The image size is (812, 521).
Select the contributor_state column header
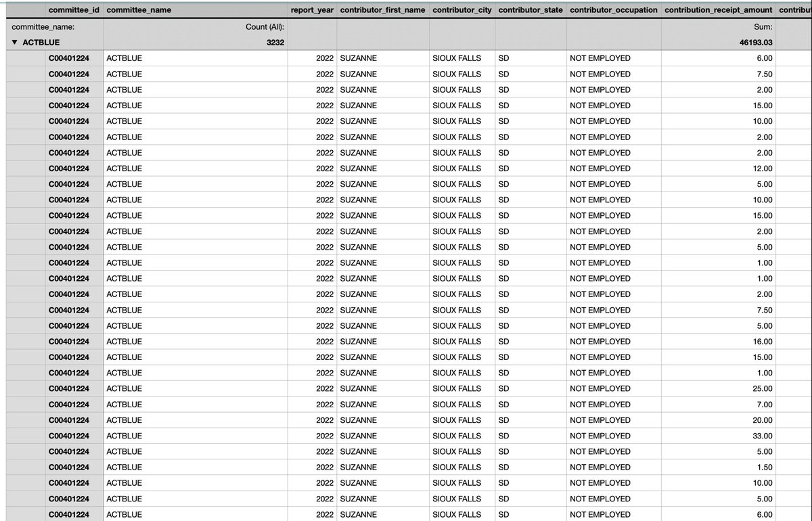point(531,10)
